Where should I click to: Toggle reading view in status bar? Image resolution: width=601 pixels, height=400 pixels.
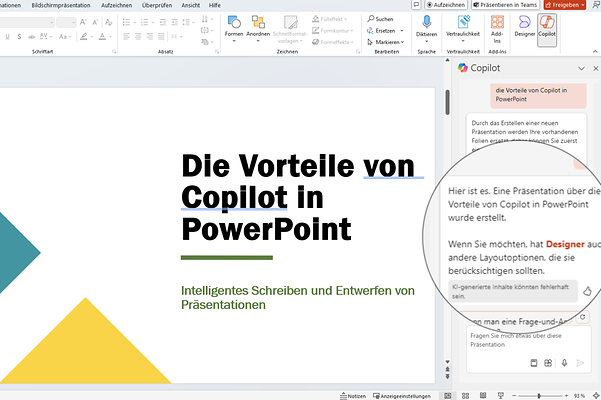pos(481,395)
